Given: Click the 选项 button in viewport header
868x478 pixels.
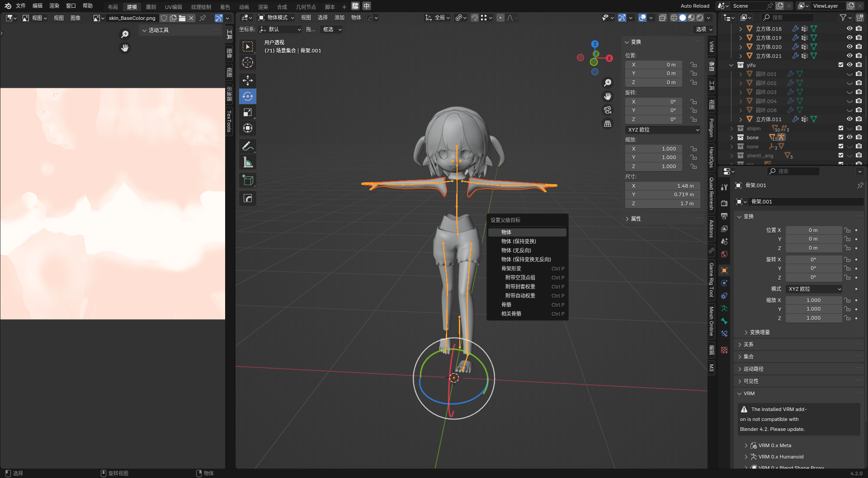Looking at the screenshot, I should 703,29.
